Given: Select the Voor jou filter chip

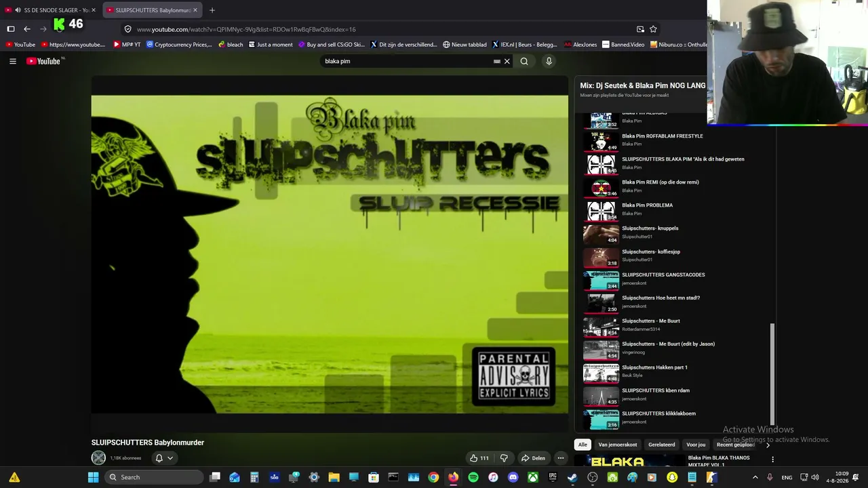Looking at the screenshot, I should click(696, 445).
